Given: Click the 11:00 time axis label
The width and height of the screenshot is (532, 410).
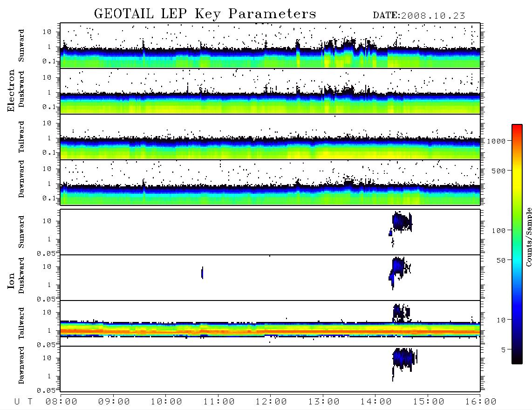Looking at the screenshot, I should 219,402.
